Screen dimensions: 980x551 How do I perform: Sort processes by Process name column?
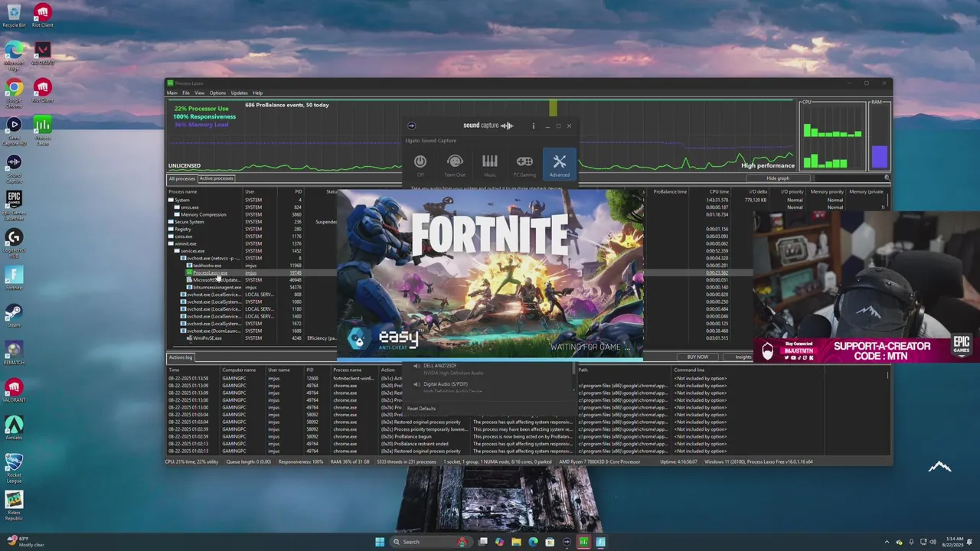tap(182, 191)
